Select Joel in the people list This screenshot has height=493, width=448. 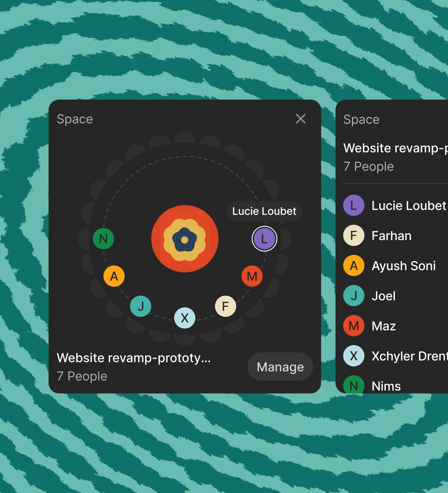[x=395, y=296]
